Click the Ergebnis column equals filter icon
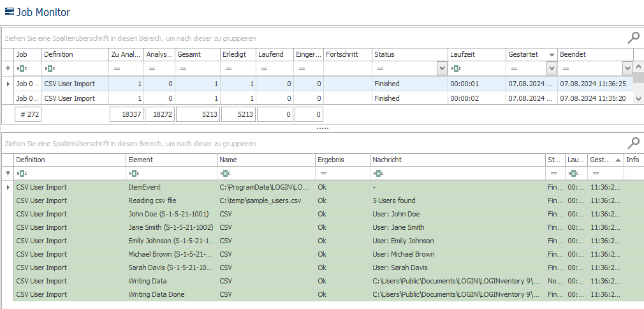Viewport: 644px width, 309px height. pos(323,174)
